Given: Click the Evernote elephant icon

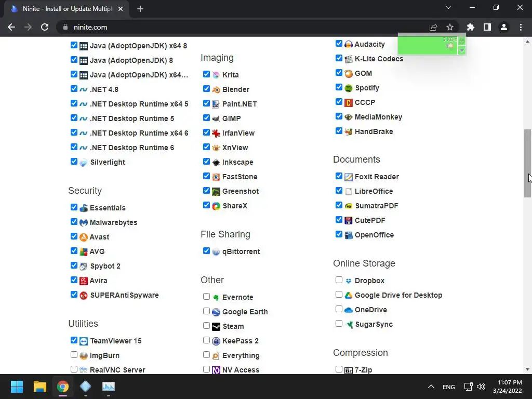Looking at the screenshot, I should click(x=216, y=298).
